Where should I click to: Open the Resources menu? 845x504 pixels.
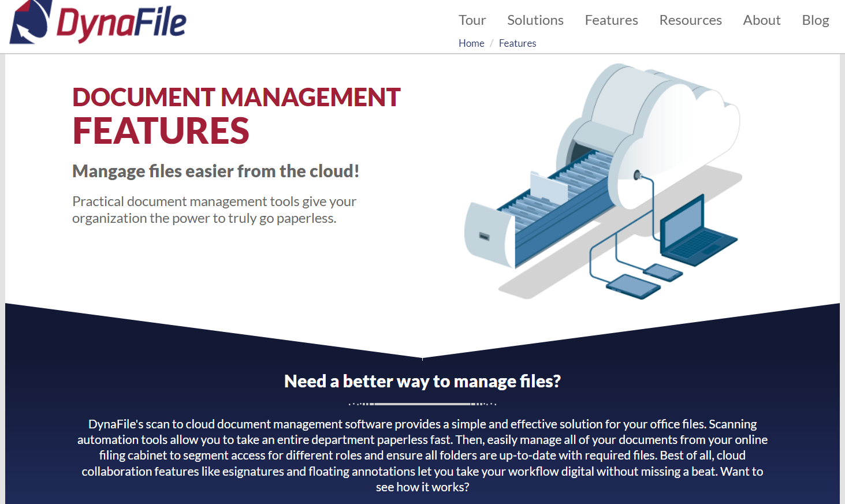[690, 20]
